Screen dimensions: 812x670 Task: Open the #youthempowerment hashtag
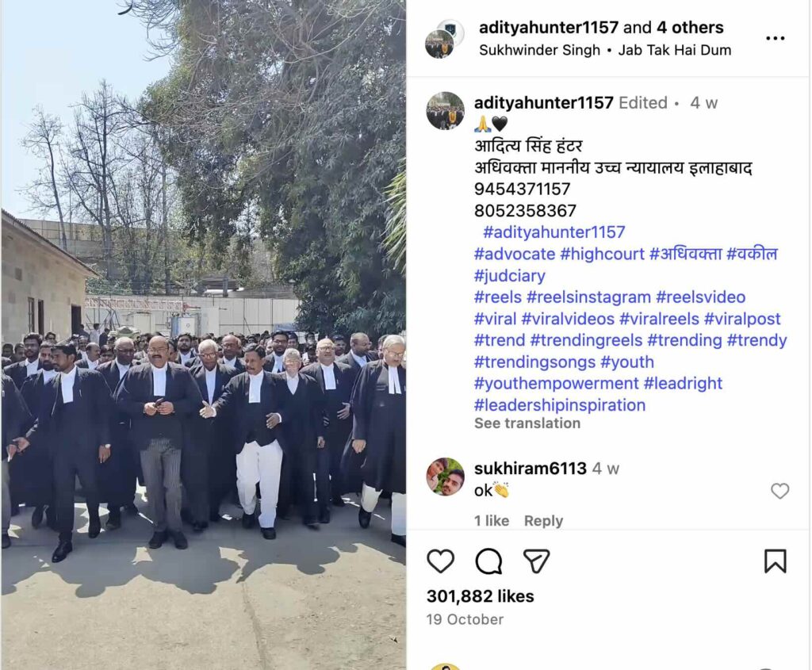556,384
